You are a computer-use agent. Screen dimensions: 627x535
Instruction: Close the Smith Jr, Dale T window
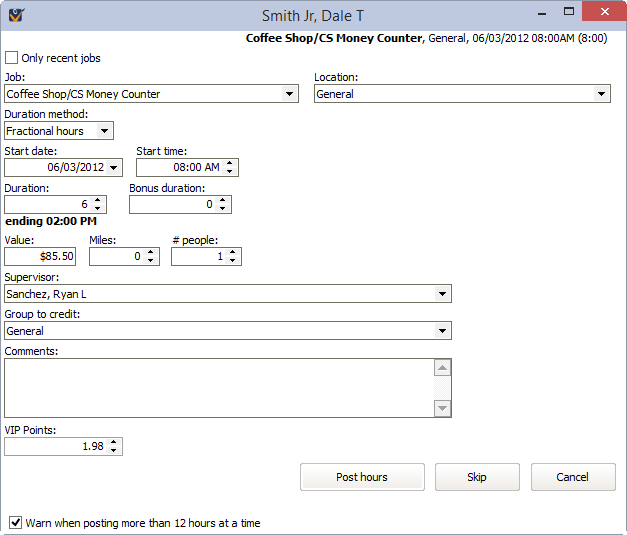604,11
